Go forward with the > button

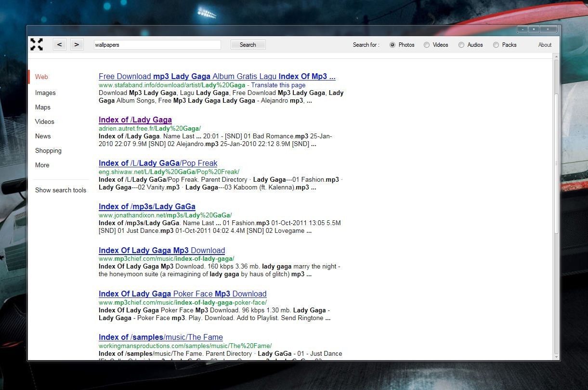click(x=77, y=44)
